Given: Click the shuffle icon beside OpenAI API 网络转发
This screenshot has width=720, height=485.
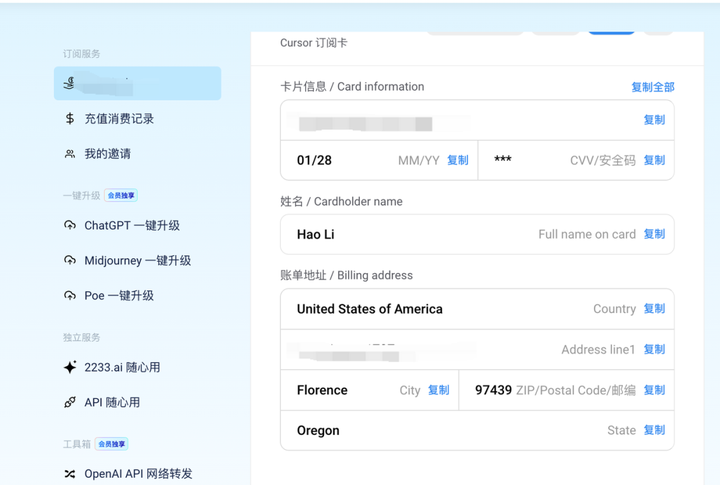Looking at the screenshot, I should [70, 474].
